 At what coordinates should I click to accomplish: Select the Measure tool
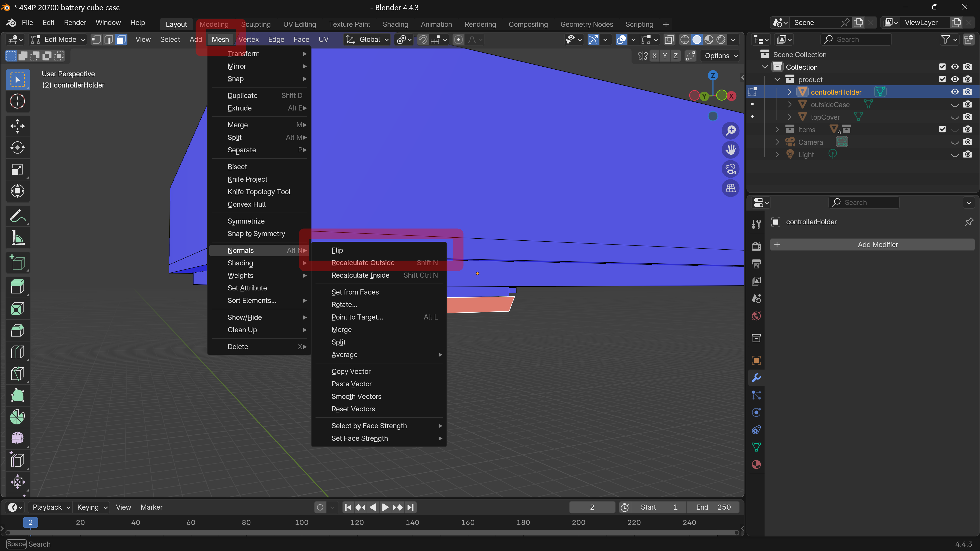[x=17, y=238]
